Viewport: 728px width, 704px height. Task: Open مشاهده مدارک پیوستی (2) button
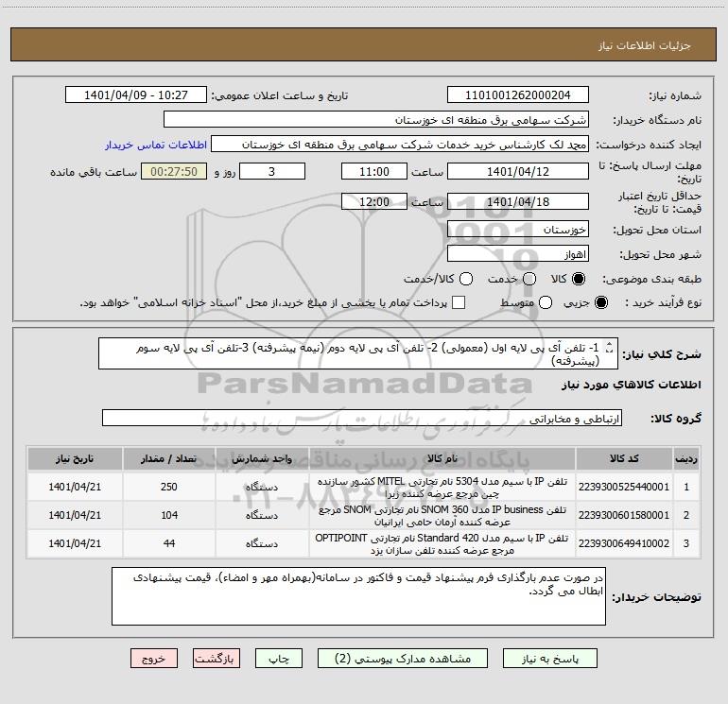(x=403, y=659)
